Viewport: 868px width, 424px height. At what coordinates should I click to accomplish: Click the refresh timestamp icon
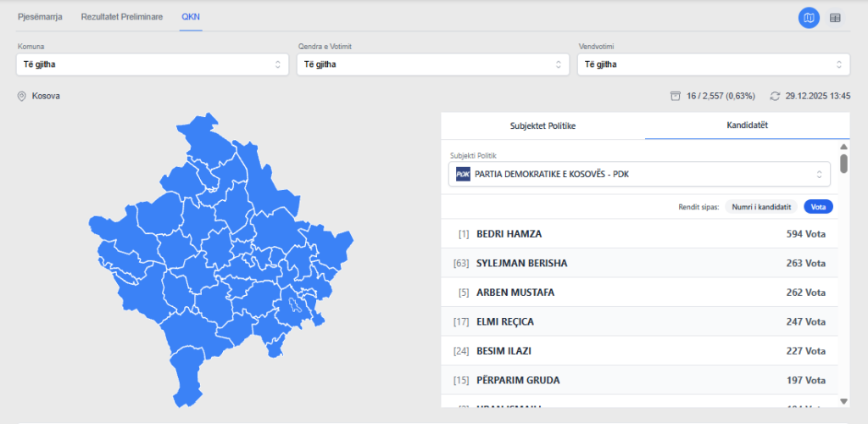(775, 96)
